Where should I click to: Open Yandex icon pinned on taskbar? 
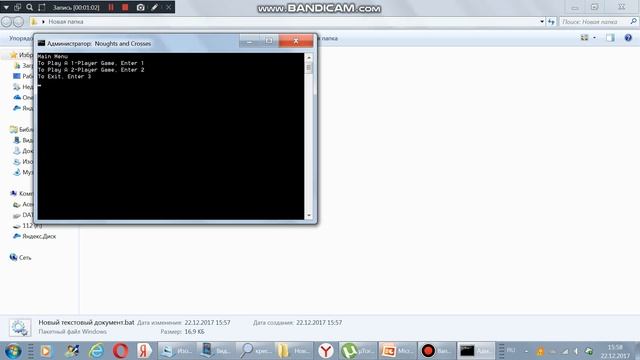[144, 351]
